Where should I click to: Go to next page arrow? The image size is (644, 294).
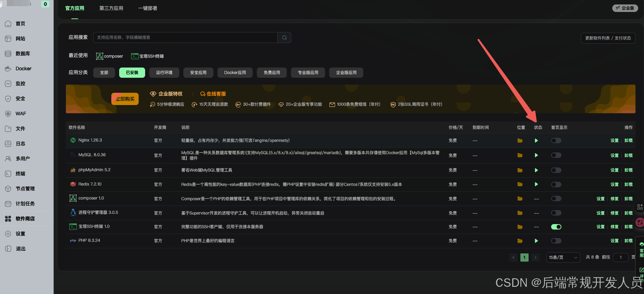click(535, 258)
